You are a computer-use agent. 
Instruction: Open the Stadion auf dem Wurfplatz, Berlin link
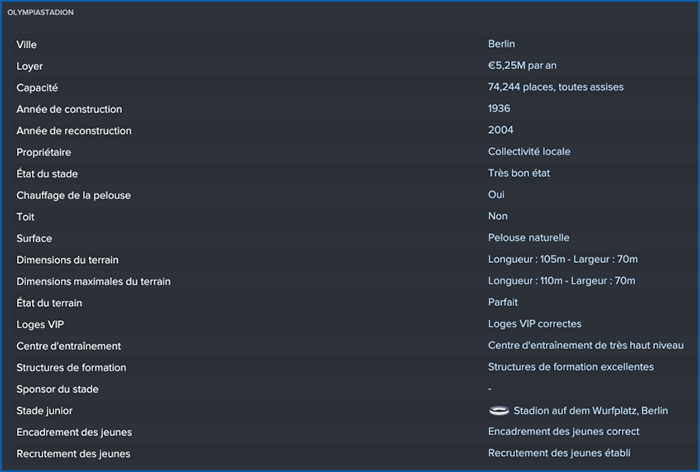click(591, 411)
